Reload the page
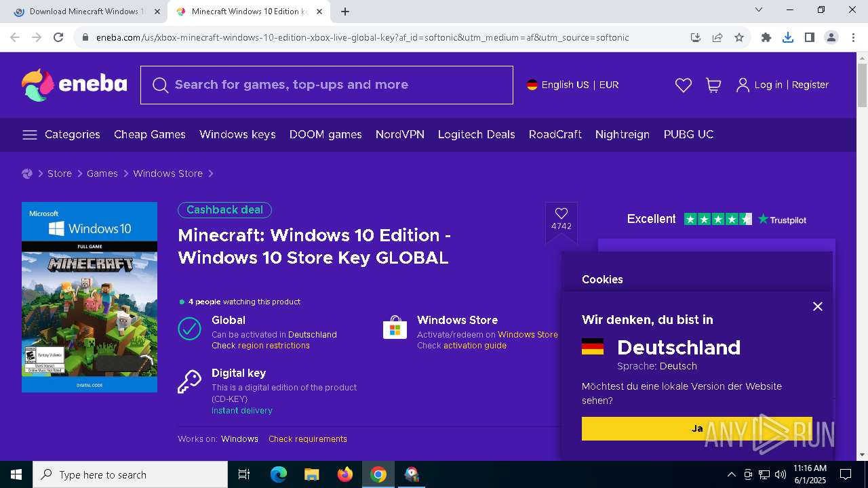Image resolution: width=868 pixels, height=488 pixels. (x=58, y=37)
